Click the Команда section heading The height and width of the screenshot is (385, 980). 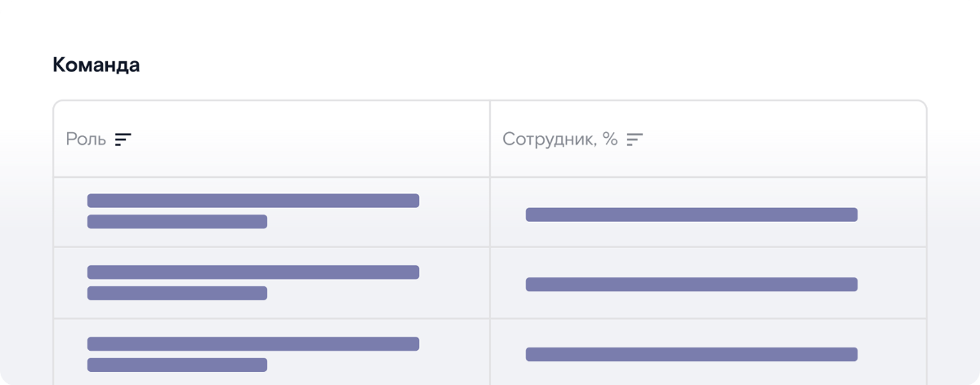click(96, 65)
